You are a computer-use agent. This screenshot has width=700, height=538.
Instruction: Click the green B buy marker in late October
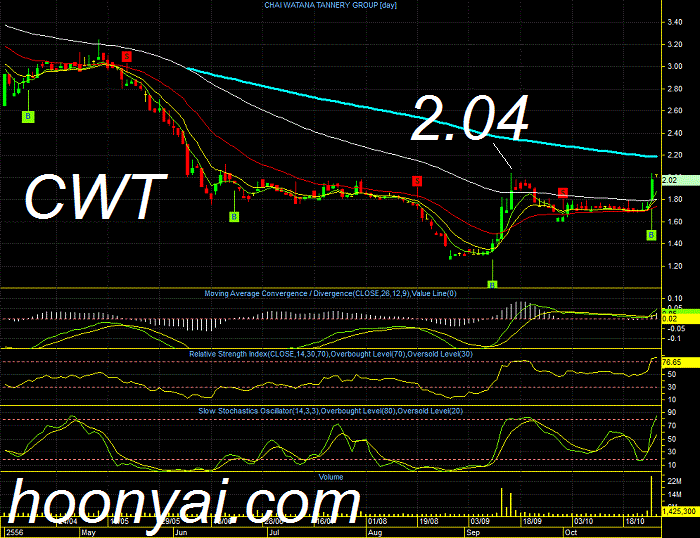(x=651, y=235)
